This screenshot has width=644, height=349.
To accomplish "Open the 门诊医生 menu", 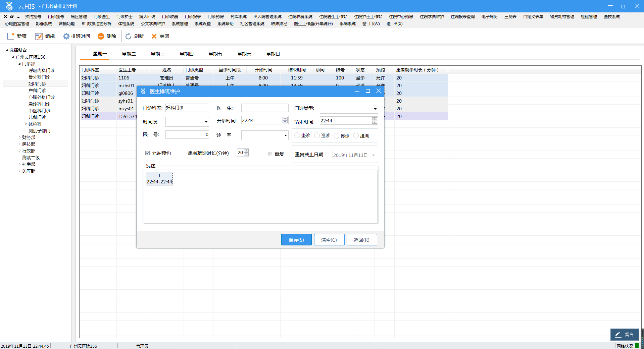I will (x=102, y=17).
